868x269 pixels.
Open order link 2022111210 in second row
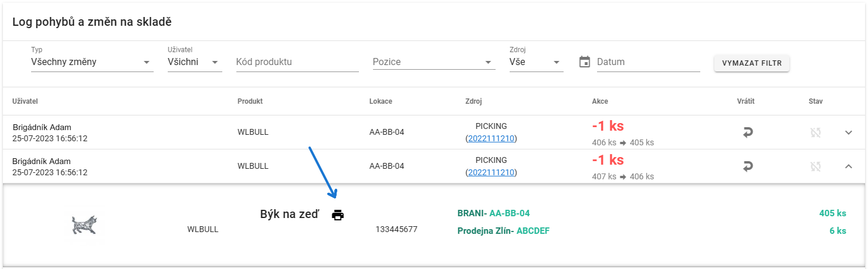[491, 172]
